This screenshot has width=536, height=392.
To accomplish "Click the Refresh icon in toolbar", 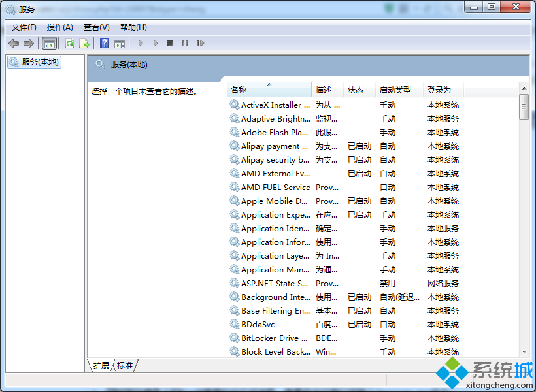I will (69, 43).
